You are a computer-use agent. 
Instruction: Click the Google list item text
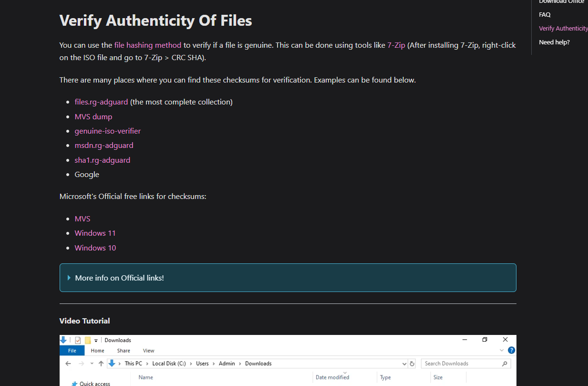(87, 175)
